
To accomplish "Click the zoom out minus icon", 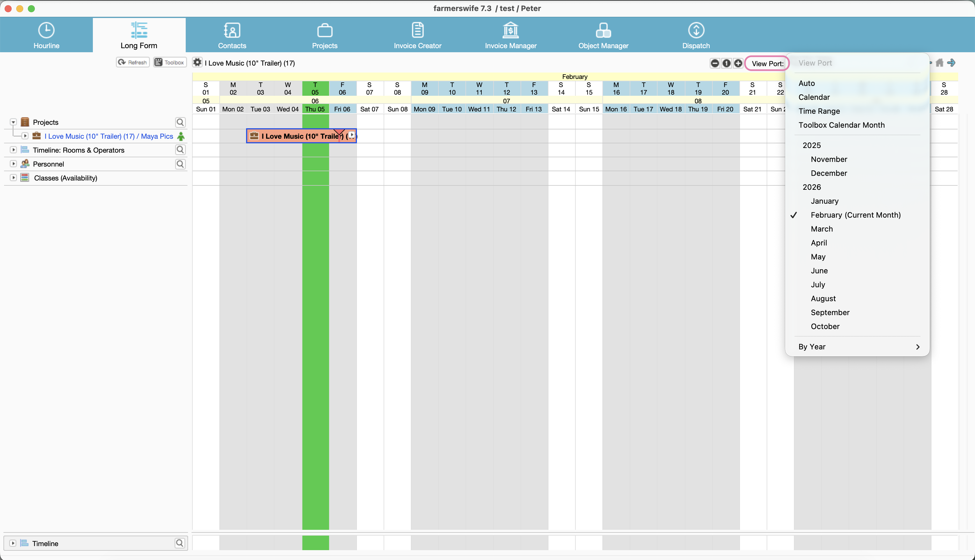I will 715,64.
